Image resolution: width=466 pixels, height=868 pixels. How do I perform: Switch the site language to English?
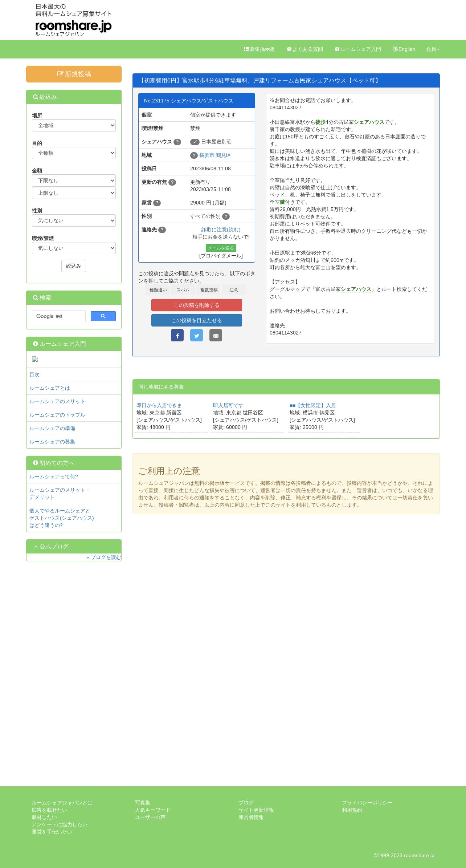coord(404,49)
